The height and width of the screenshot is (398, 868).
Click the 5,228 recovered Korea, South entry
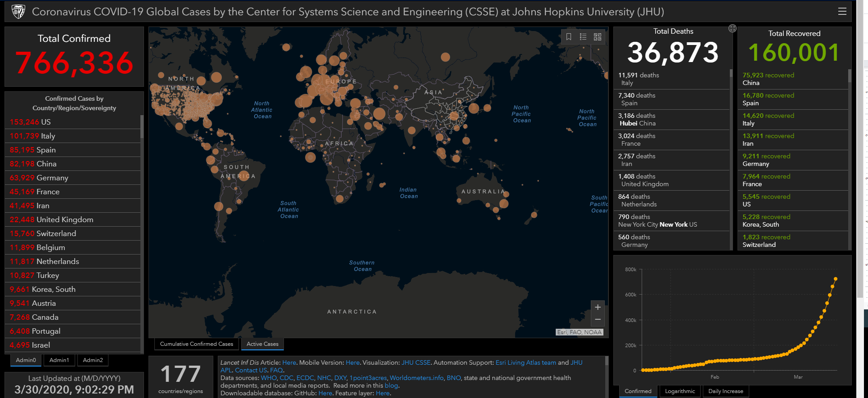pos(793,221)
